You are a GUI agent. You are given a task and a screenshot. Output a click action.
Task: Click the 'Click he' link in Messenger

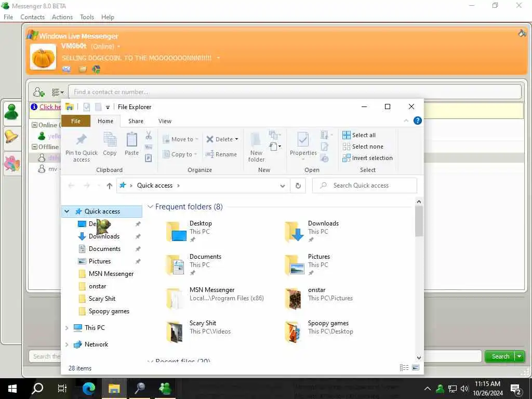[x=50, y=107]
